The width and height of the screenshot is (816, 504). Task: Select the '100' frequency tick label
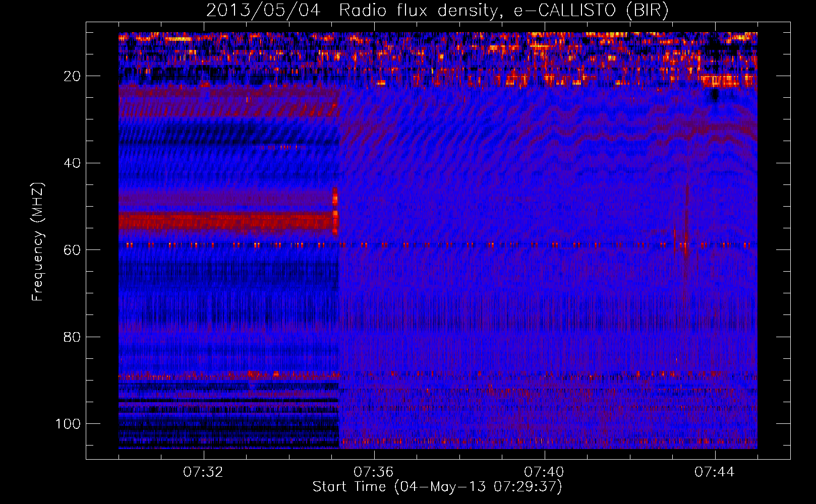click(x=68, y=424)
